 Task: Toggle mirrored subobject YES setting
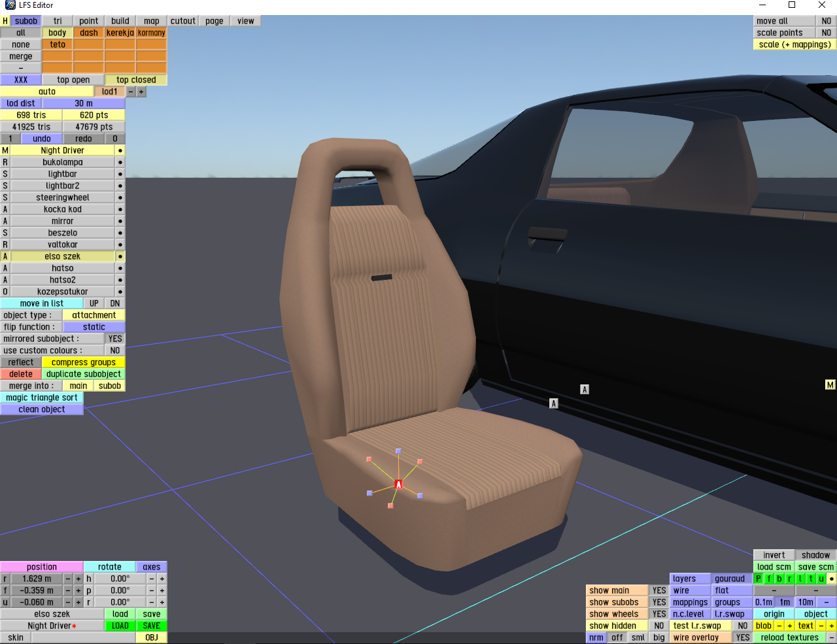pos(115,339)
